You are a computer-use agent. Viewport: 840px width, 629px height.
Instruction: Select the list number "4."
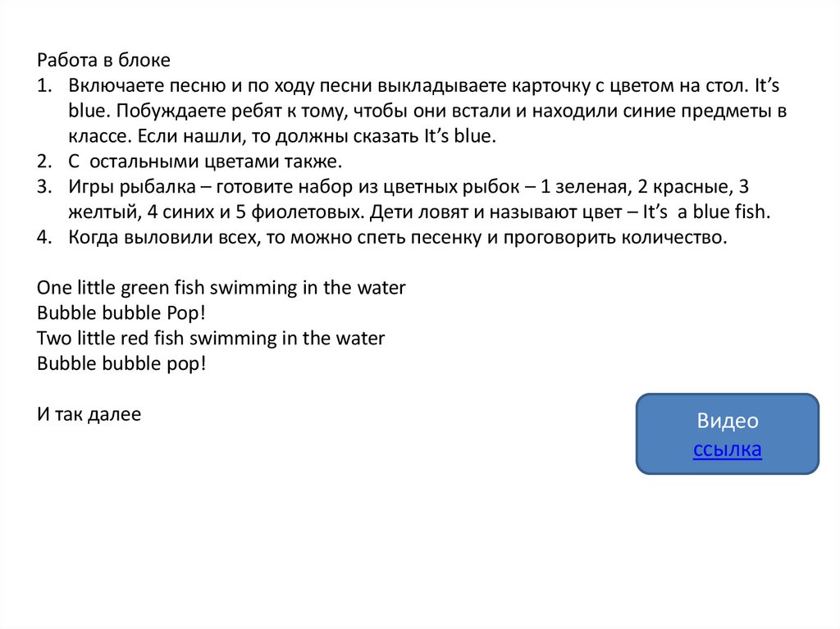pos(45,238)
